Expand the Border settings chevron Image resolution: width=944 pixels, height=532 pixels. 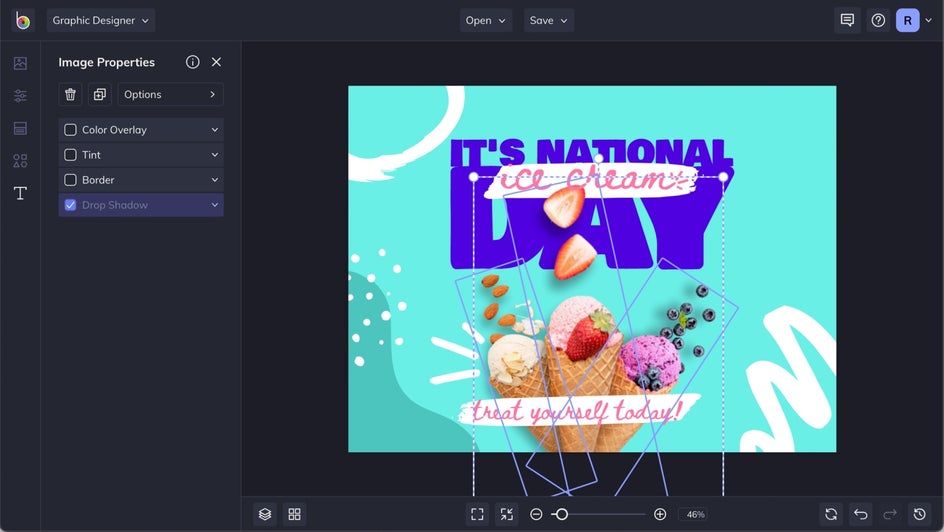tap(215, 180)
